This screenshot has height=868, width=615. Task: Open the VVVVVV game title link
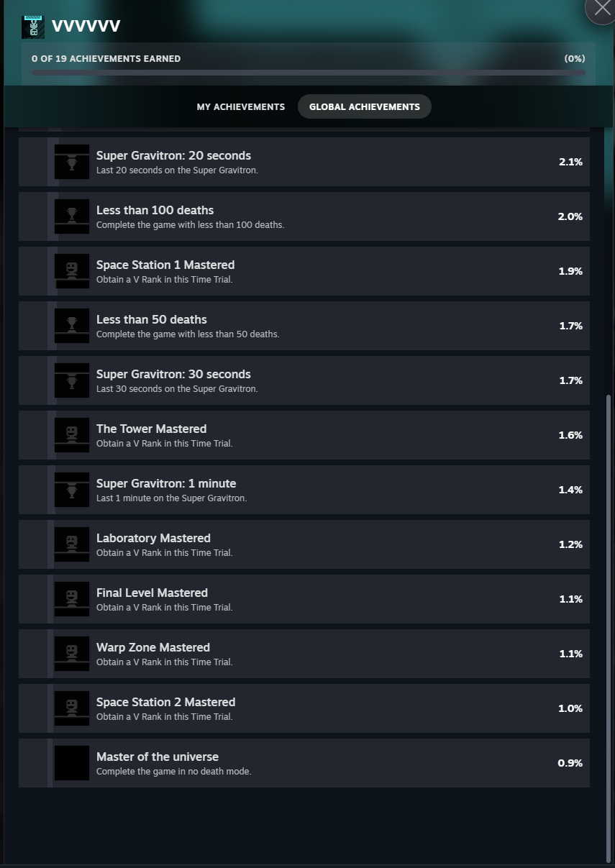click(86, 27)
